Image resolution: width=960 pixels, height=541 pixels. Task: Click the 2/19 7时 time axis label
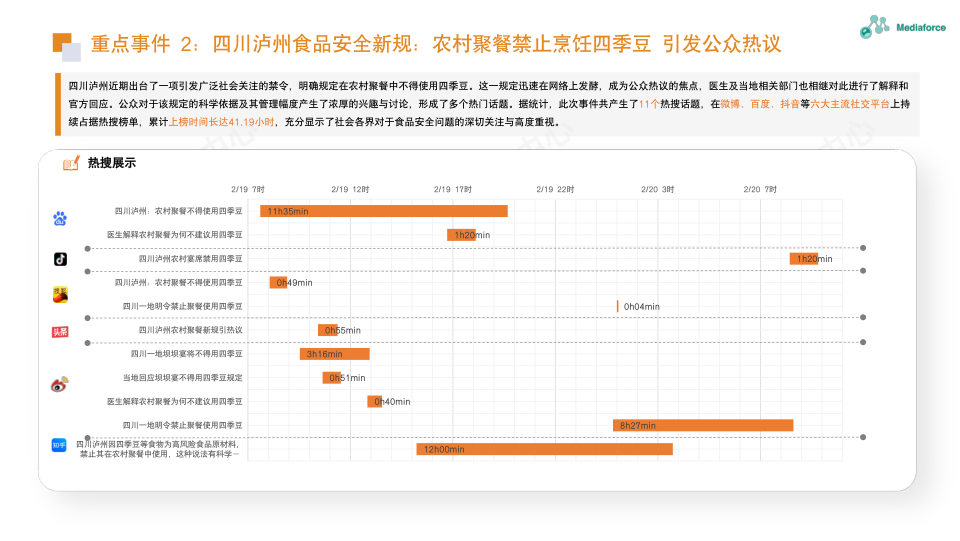click(248, 190)
